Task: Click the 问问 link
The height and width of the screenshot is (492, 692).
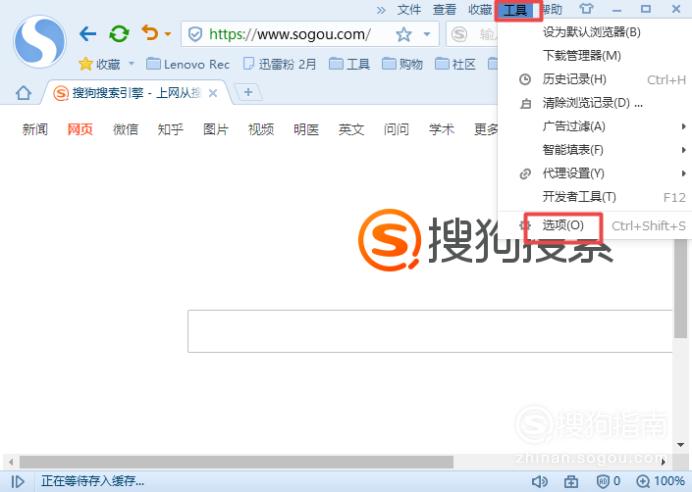Action: pos(396,129)
